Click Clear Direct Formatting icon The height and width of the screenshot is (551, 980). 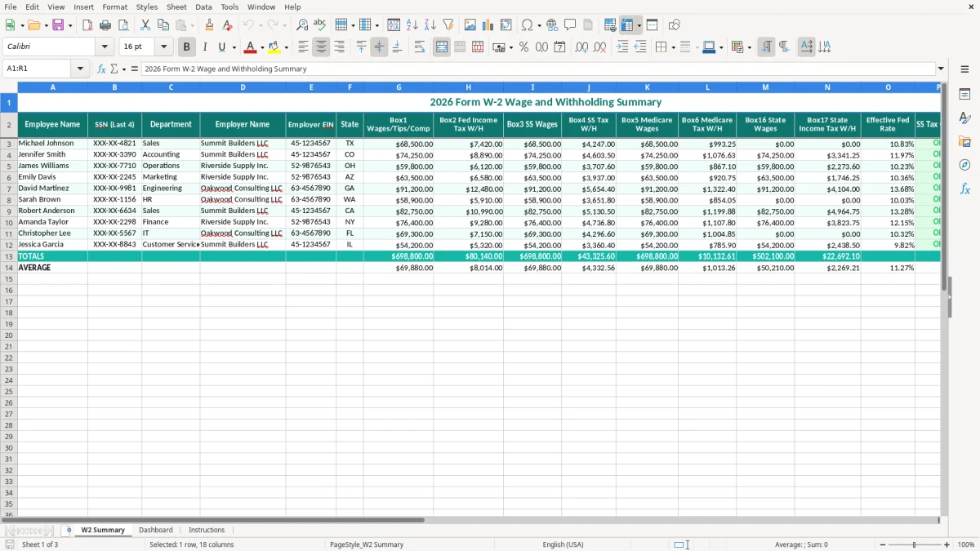pyautogui.click(x=226, y=25)
